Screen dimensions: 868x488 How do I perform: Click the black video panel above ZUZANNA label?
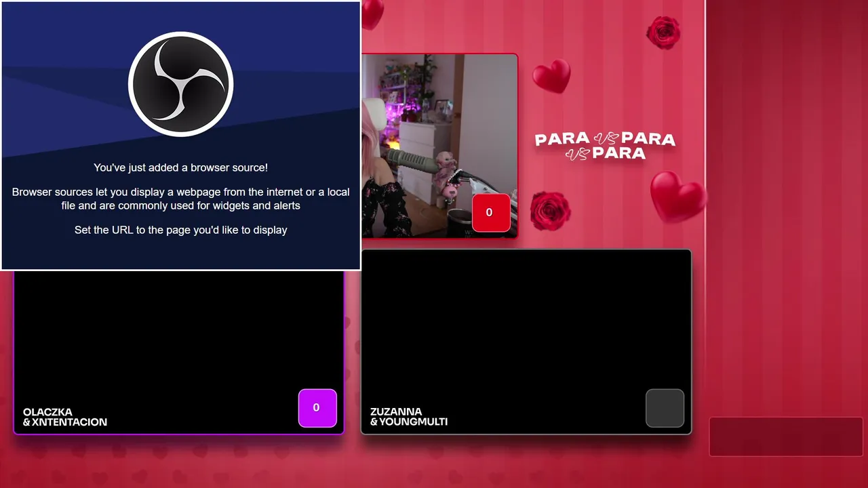tap(526, 342)
